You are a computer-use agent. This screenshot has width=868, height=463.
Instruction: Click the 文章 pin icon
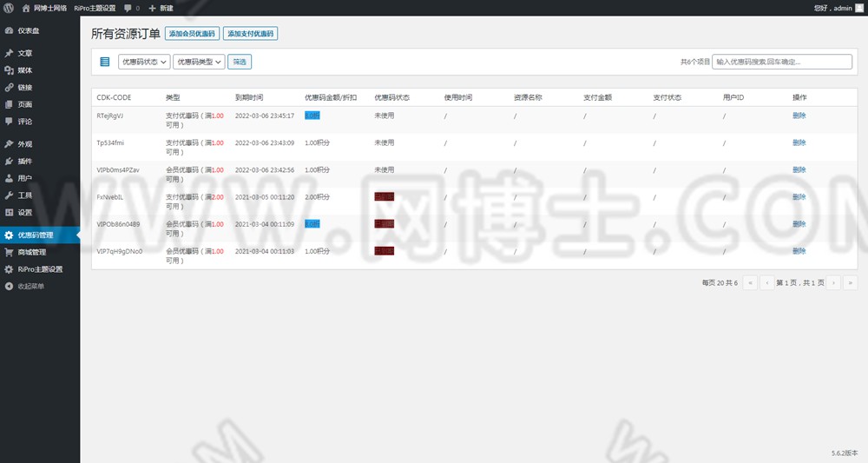9,53
